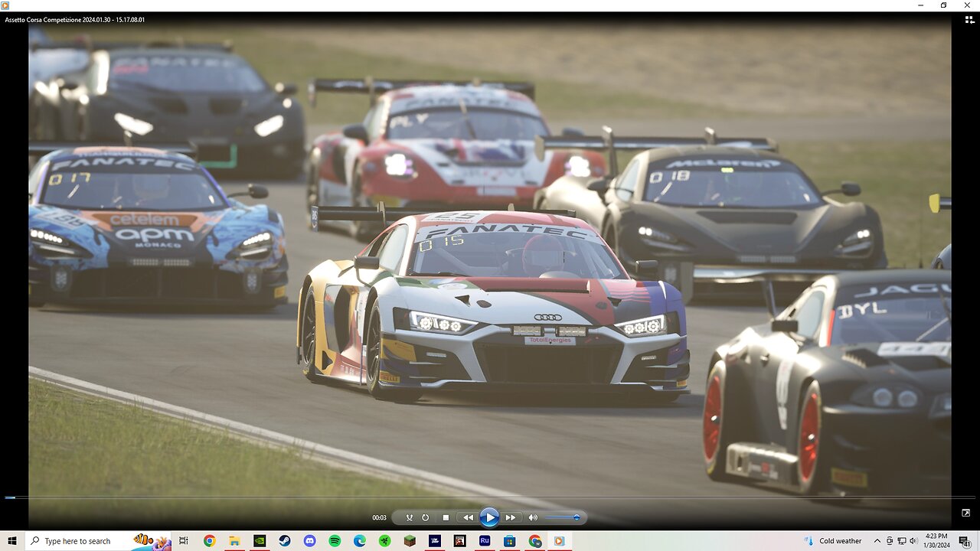The width and height of the screenshot is (980, 551).
Task: Click the elapsed time 00:03
Action: coord(379,518)
